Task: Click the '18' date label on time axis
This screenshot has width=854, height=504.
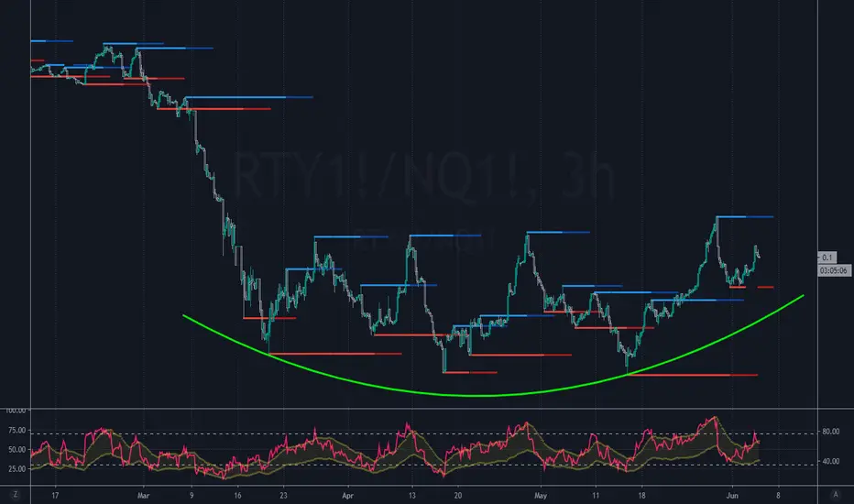Action: [x=641, y=496]
